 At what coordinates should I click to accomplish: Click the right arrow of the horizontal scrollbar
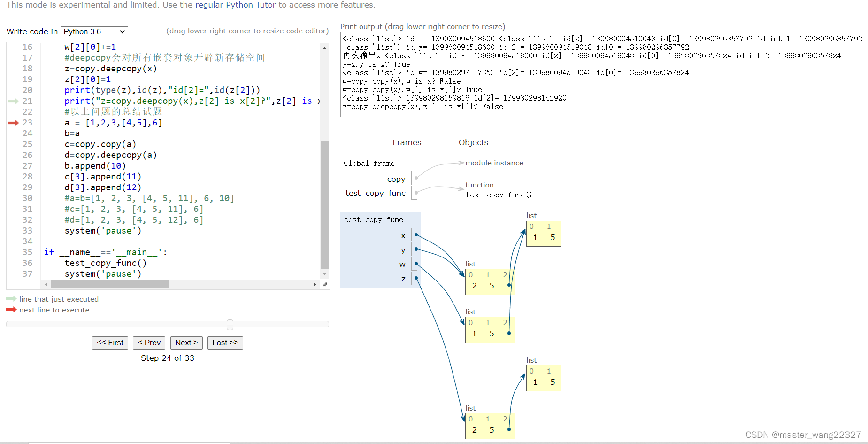[x=315, y=284]
